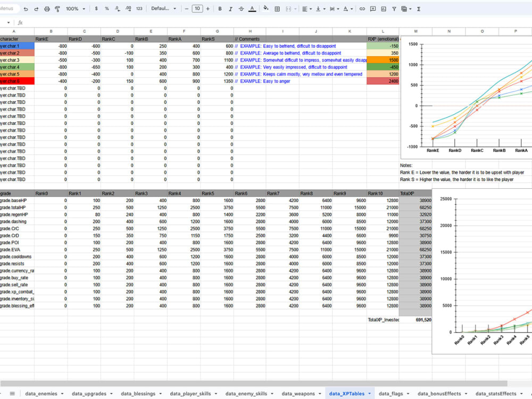Insert a chart
This screenshot has width=532, height=399.
point(384,9)
